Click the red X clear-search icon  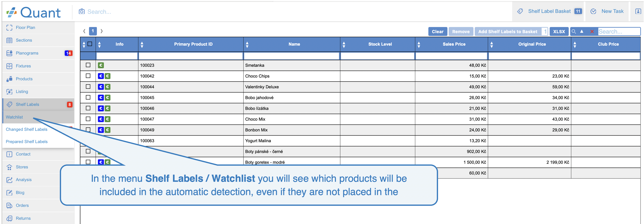tap(592, 32)
